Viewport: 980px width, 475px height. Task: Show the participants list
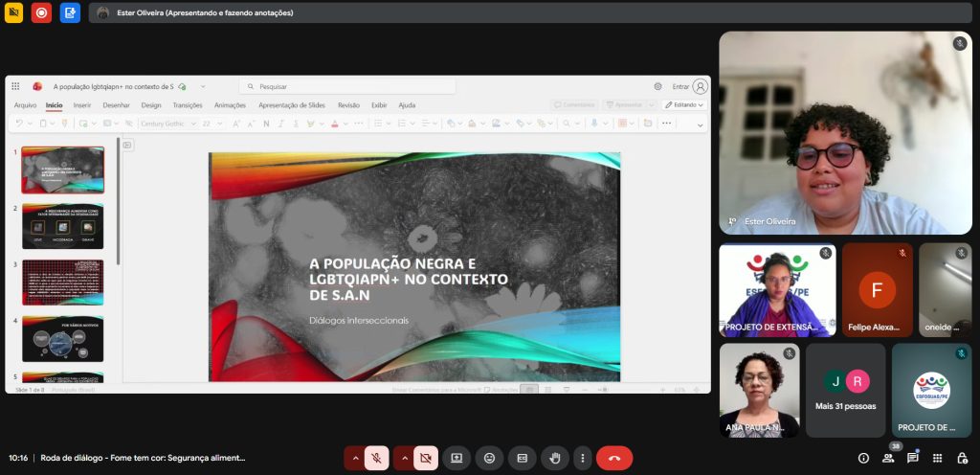pos(888,458)
